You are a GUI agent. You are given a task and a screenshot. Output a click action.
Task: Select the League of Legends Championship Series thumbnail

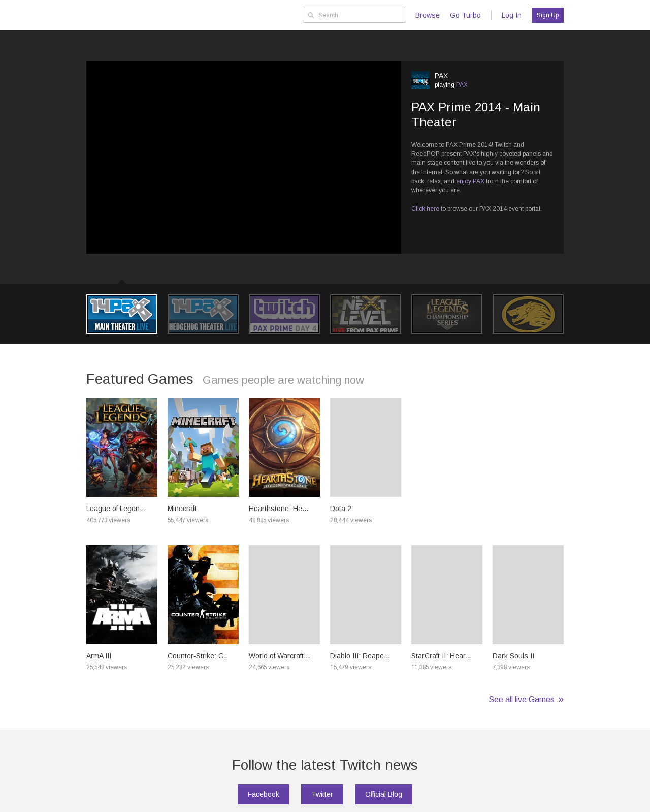[447, 314]
